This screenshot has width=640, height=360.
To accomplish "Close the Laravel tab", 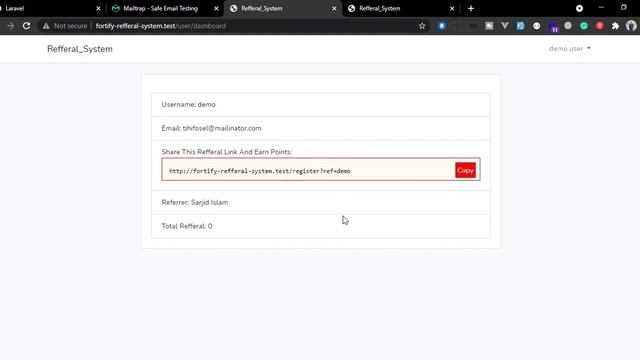I will click(x=98, y=8).
